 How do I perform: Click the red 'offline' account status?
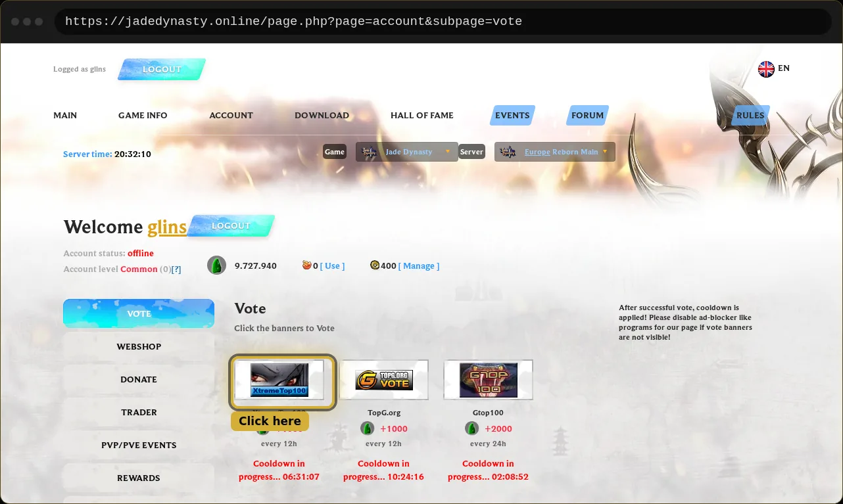pyautogui.click(x=141, y=254)
